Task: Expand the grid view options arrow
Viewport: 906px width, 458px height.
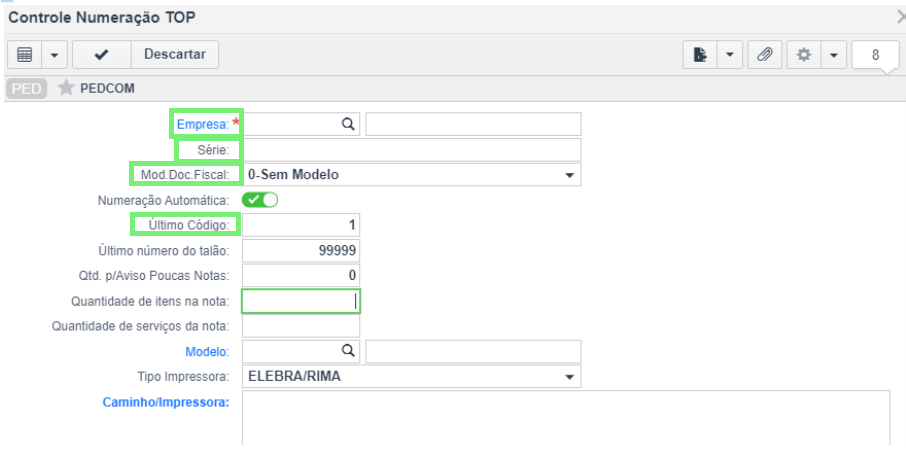Action: pyautogui.click(x=54, y=55)
